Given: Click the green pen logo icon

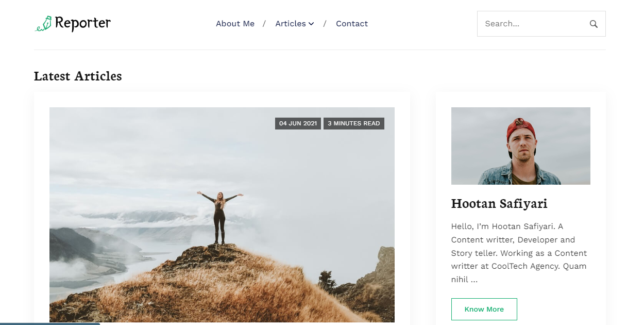Looking at the screenshot, I should tap(44, 24).
